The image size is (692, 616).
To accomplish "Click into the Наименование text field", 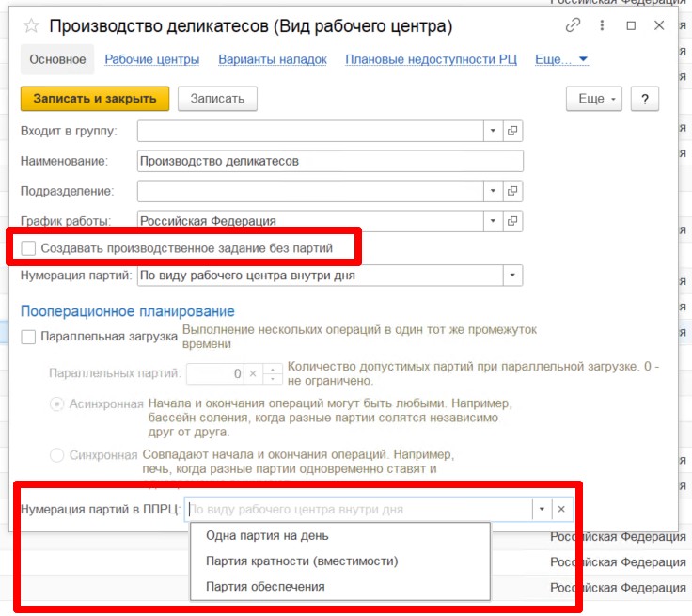I will 329,161.
